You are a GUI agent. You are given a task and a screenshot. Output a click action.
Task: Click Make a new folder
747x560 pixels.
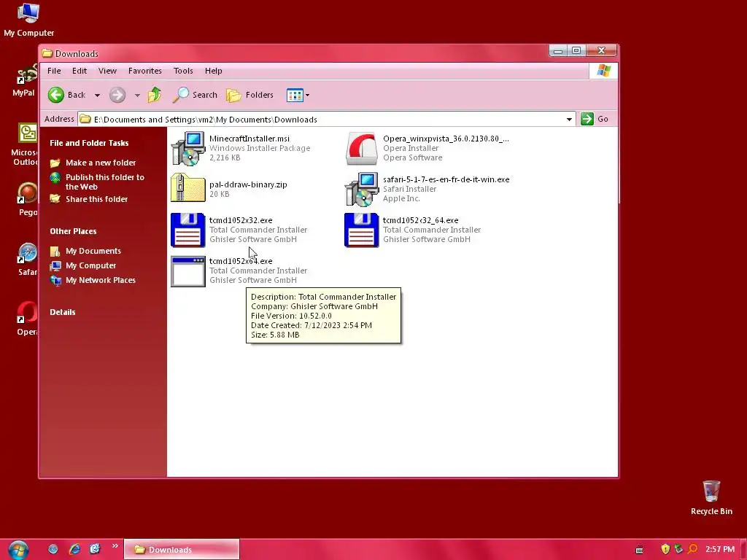pyautogui.click(x=101, y=163)
